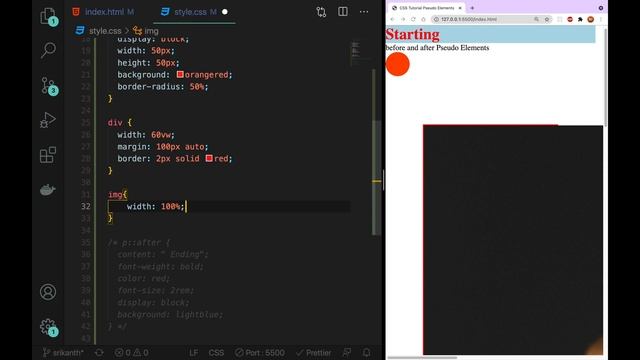This screenshot has height=360, width=640.
Task: Open the Extensions view
Action: click(48, 155)
